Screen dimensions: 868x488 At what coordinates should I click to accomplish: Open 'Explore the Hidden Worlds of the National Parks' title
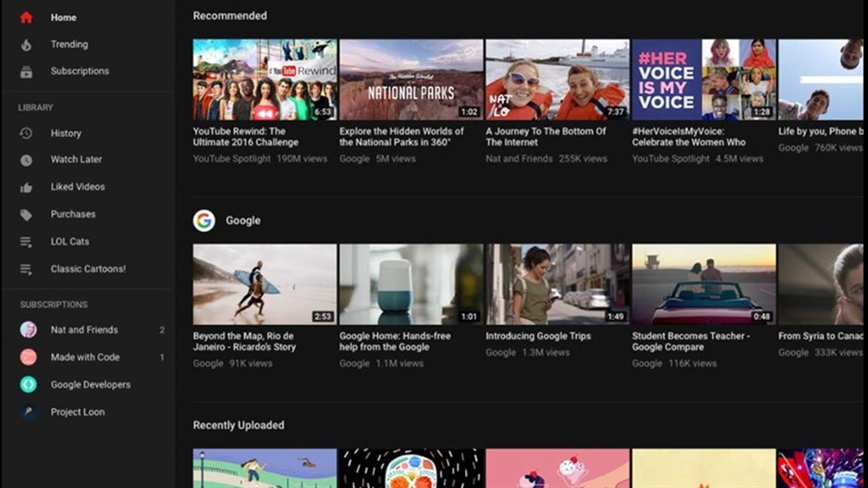401,137
